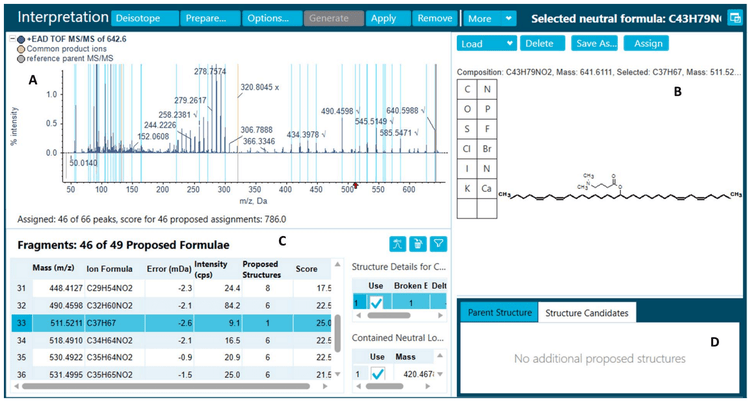Image resolution: width=750 pixels, height=402 pixels.
Task: Click the delete trash icon above fragments table
Action: point(418,243)
